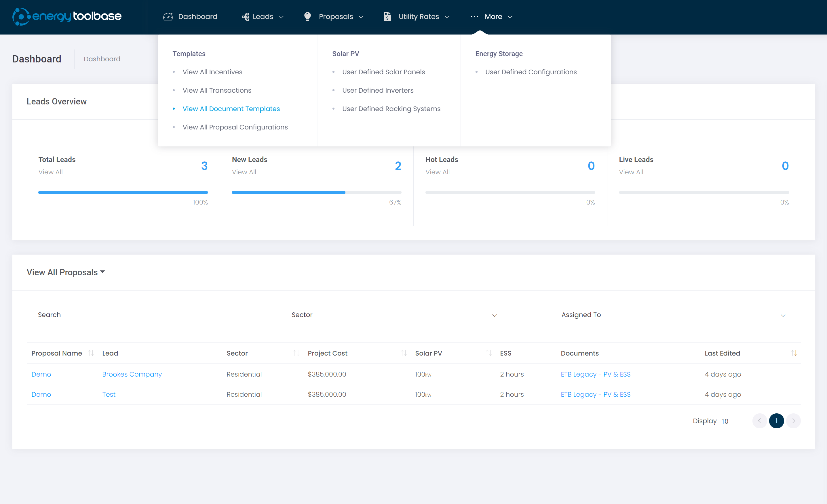
Task: Click View All under Total Leads
Action: (x=50, y=172)
